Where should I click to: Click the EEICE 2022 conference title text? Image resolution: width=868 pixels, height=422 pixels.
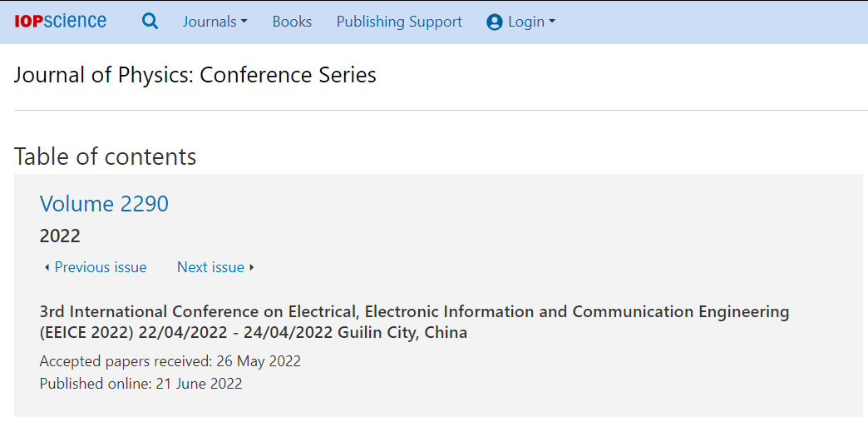414,322
